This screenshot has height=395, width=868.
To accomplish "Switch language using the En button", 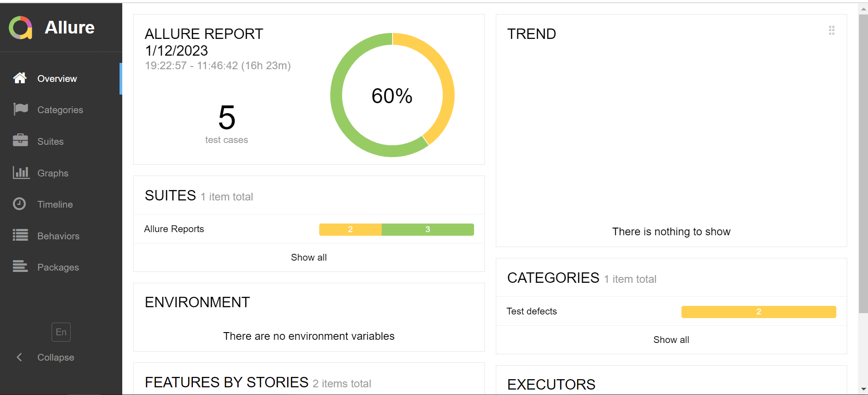I will [61, 332].
